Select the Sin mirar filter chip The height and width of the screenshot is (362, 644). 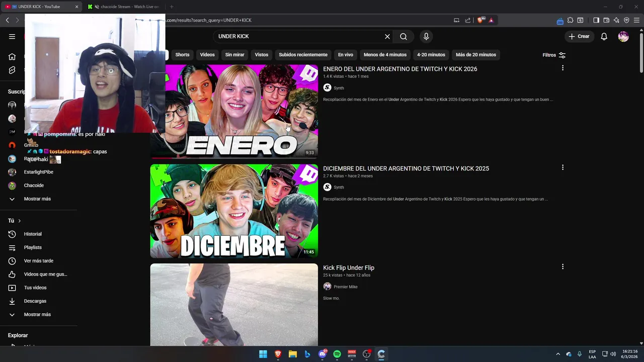coord(234,55)
